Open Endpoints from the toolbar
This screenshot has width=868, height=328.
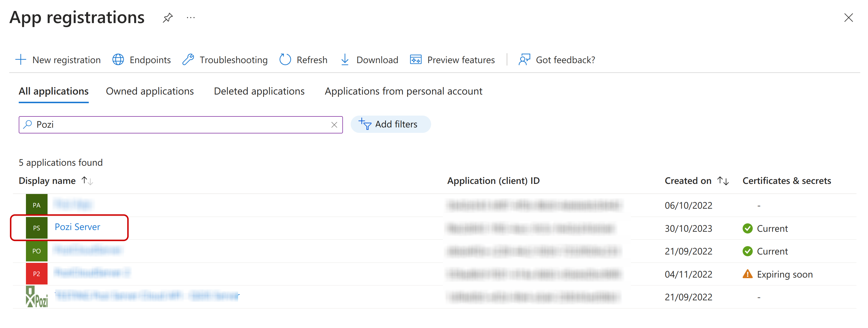click(141, 60)
